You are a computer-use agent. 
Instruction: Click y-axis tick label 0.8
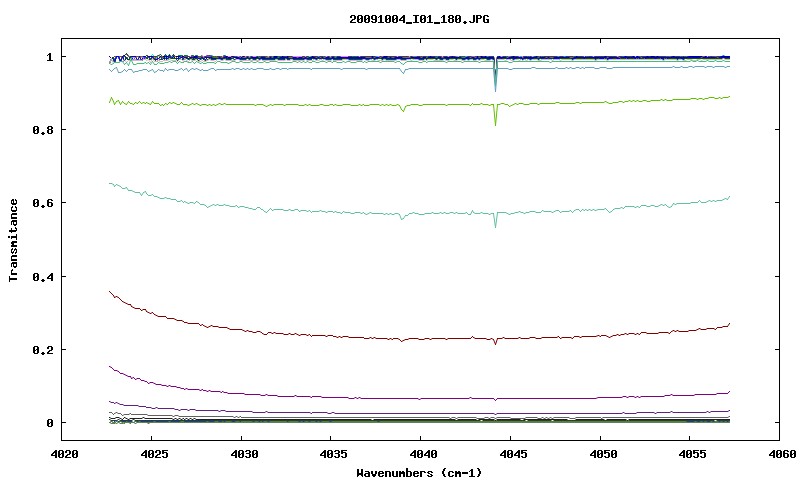coord(43,130)
